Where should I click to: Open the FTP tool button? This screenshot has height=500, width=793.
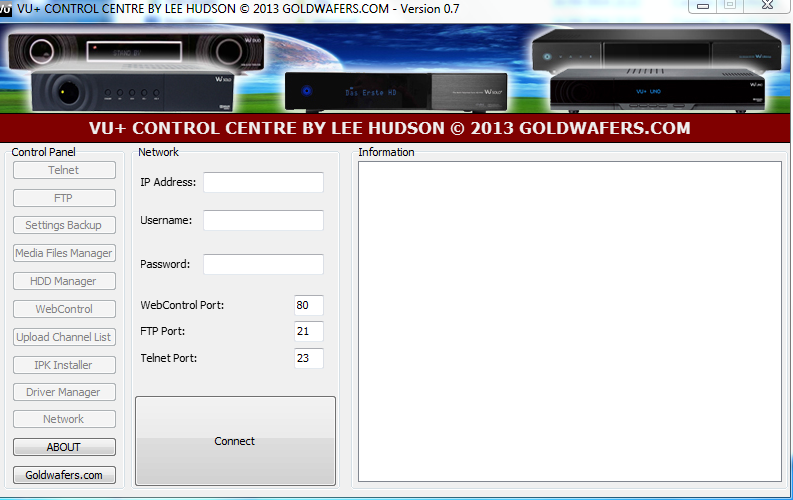(64, 198)
